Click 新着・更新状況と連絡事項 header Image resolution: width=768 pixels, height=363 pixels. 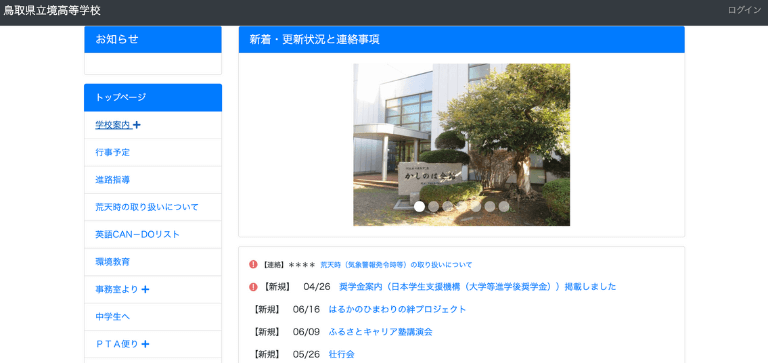click(461, 40)
